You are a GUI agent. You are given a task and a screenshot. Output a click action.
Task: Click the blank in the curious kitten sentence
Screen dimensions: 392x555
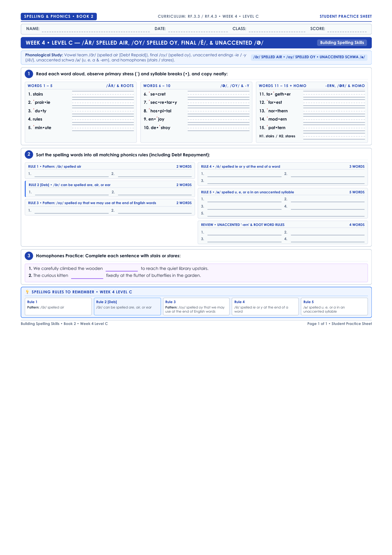[x=87, y=276]
